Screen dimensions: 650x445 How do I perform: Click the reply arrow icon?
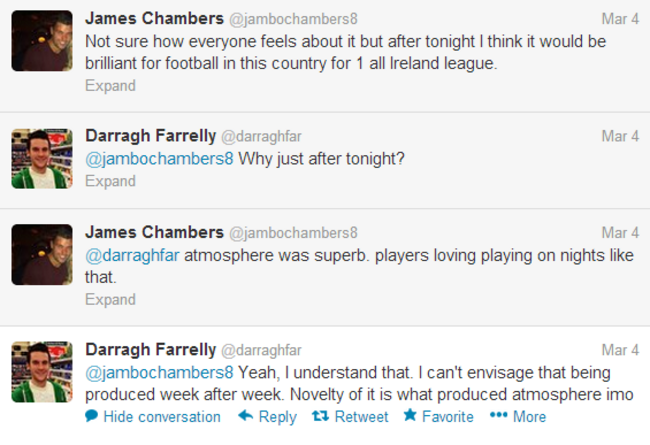pos(245,417)
